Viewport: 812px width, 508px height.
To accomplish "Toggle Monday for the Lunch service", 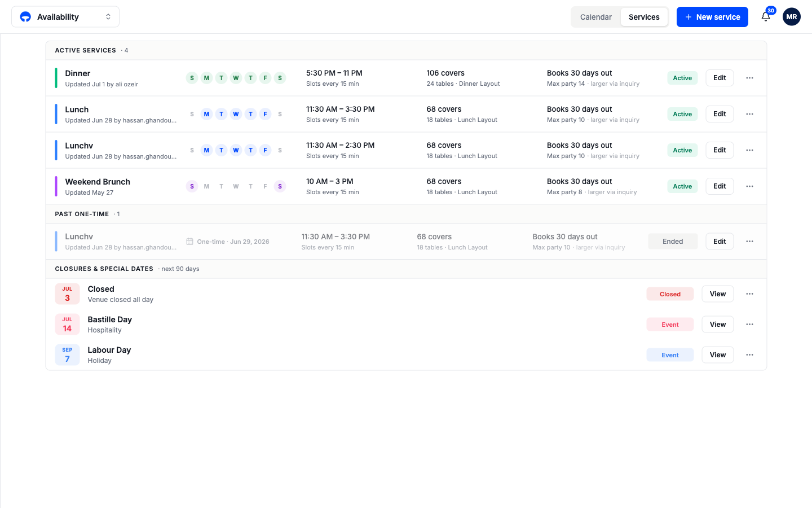I will pos(206,114).
